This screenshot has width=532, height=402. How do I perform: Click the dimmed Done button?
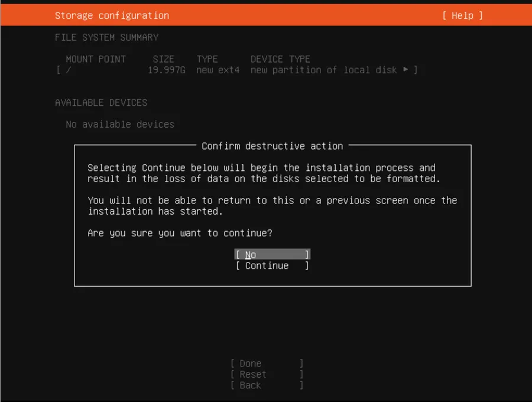point(267,364)
